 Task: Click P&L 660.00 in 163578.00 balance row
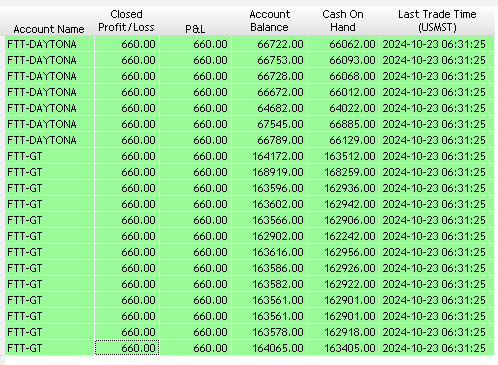(x=196, y=332)
